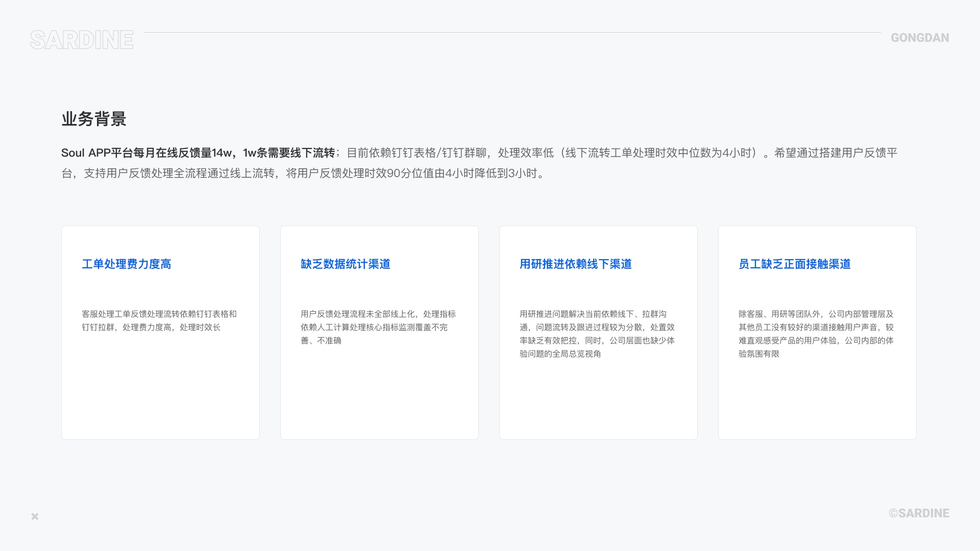Click the 员工缺乏正面接触渠道 card title

795,264
